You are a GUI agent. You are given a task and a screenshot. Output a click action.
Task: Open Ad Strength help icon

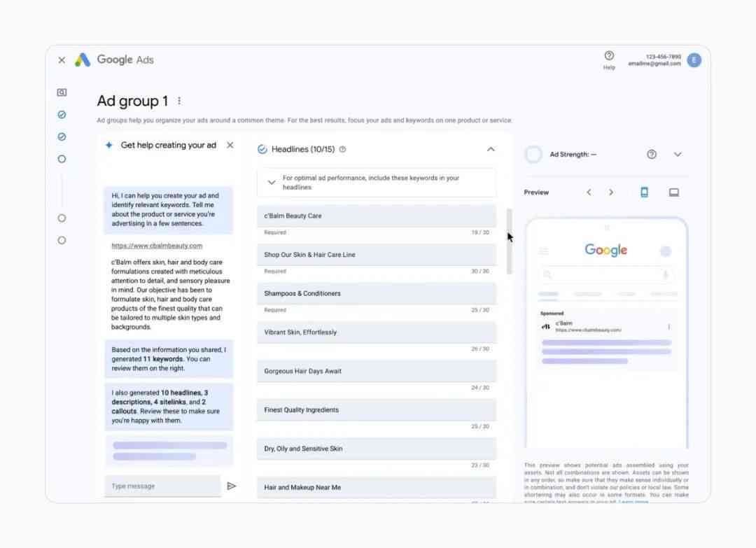pos(652,154)
